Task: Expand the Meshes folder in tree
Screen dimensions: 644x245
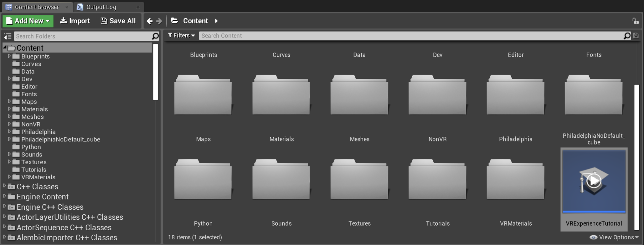Action: pyautogui.click(x=9, y=116)
